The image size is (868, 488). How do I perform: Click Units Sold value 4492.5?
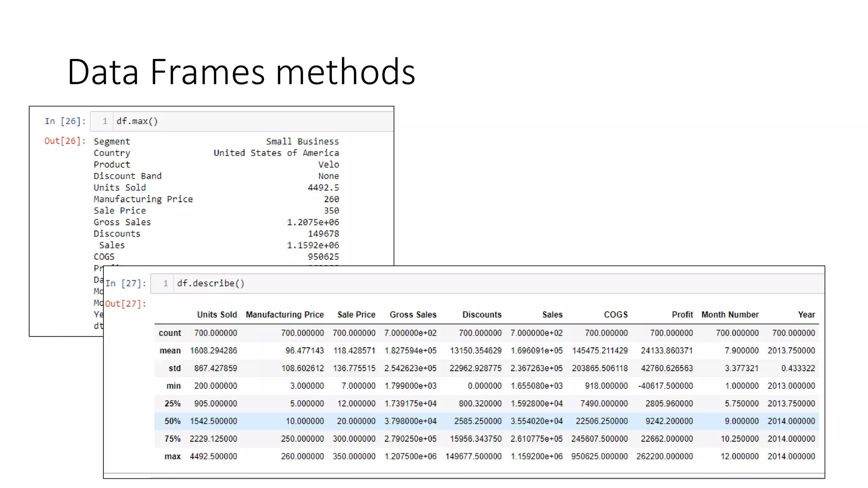coord(323,188)
